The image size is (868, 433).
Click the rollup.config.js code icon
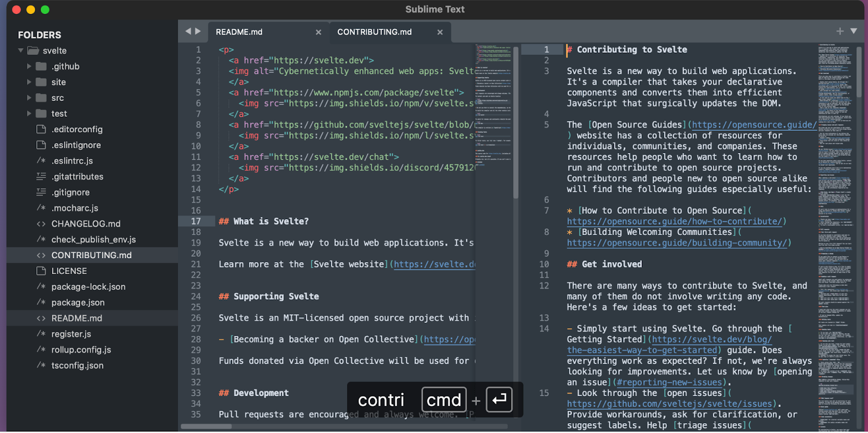point(41,349)
